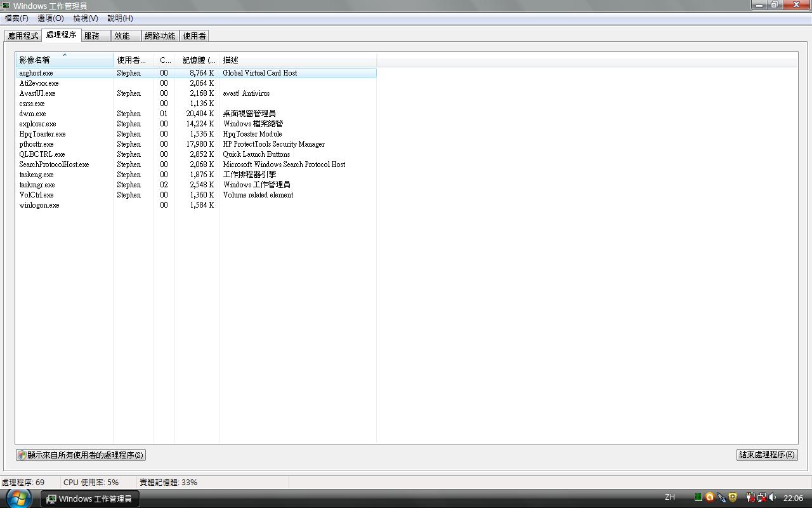Click the 17,980 K memory value
This screenshot has height=508, width=812.
click(x=200, y=144)
